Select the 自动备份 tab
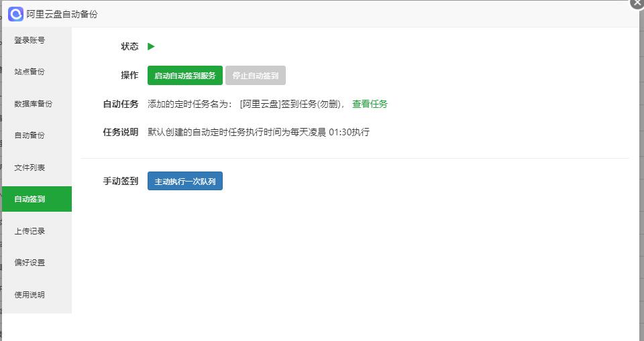This screenshot has width=644, height=341. [37, 135]
